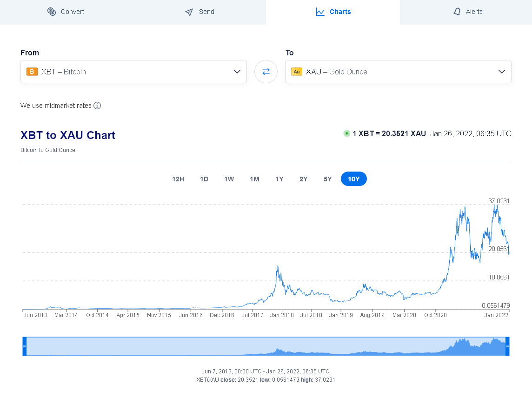Click the Jan 2018 peak on chart
Image resolution: width=532 pixels, height=398 pixels.
tap(278, 266)
